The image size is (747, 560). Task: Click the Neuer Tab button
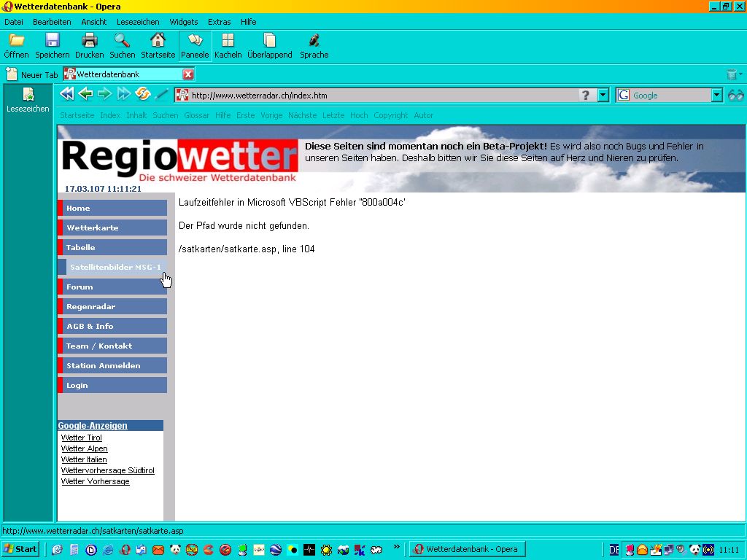(32, 75)
